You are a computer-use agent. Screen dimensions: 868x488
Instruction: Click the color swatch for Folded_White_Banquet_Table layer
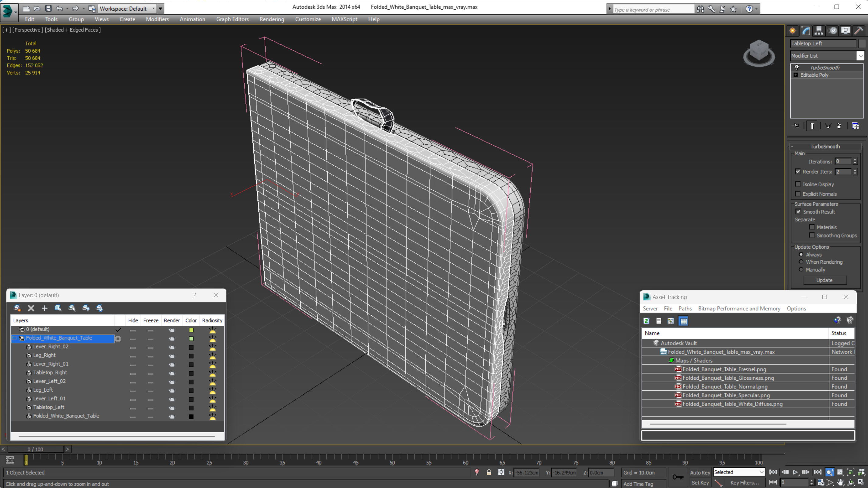click(x=191, y=338)
